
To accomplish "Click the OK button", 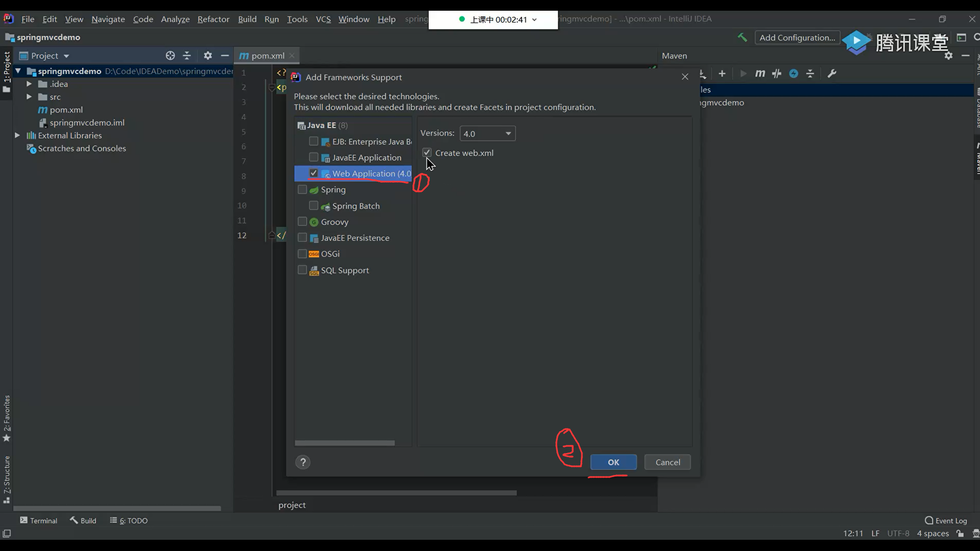I will (x=613, y=462).
